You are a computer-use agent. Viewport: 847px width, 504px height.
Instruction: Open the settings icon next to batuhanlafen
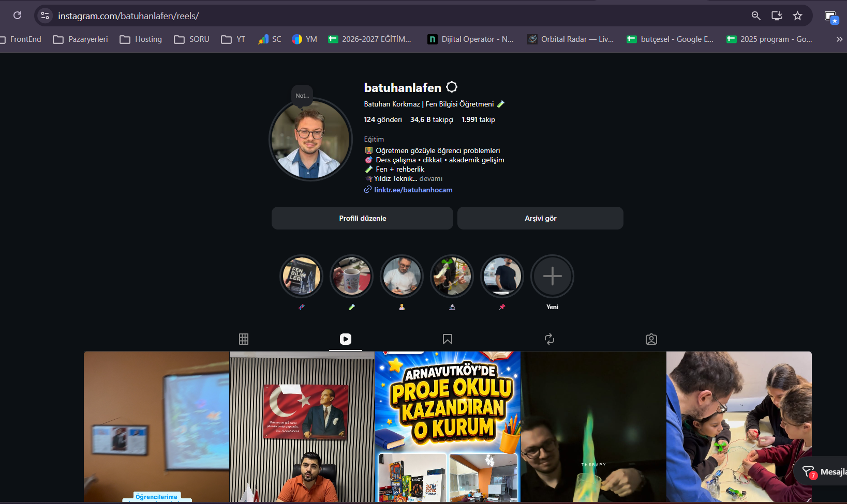pos(452,87)
